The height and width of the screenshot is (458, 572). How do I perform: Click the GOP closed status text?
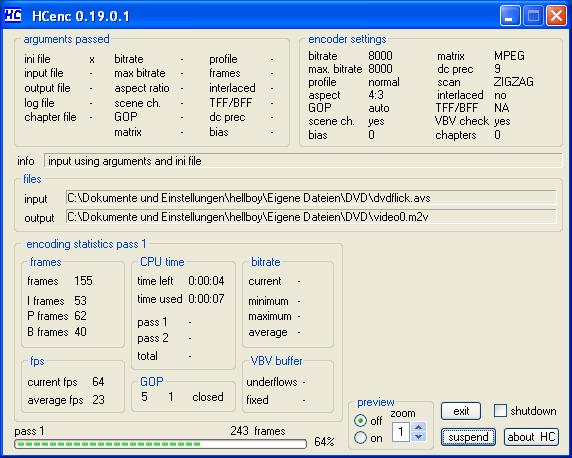coord(208,397)
